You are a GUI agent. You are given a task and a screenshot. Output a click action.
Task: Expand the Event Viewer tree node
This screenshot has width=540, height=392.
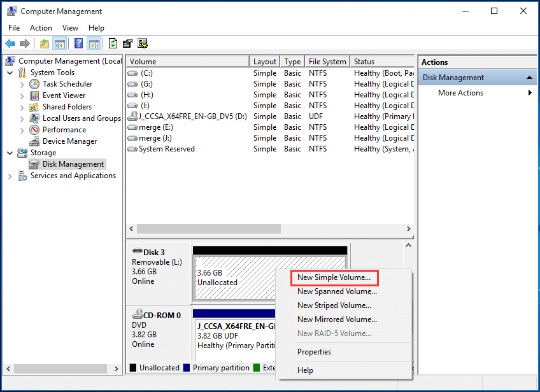21,95
